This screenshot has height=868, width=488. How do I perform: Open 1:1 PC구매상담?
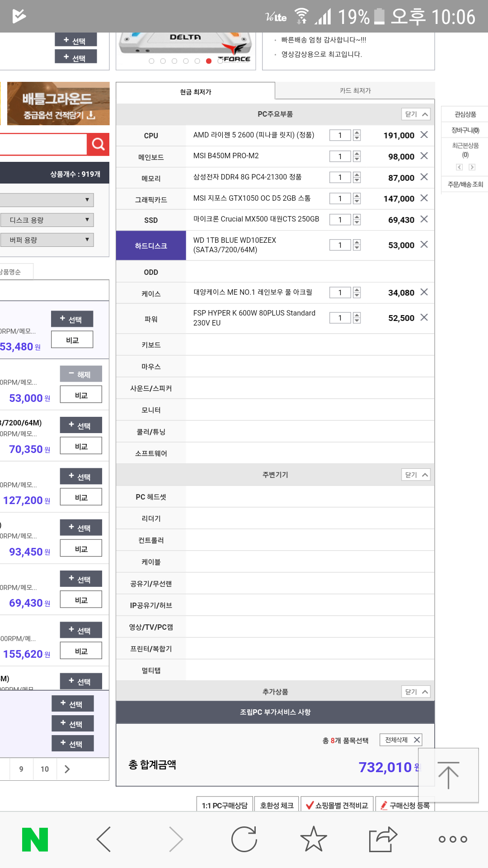225,805
